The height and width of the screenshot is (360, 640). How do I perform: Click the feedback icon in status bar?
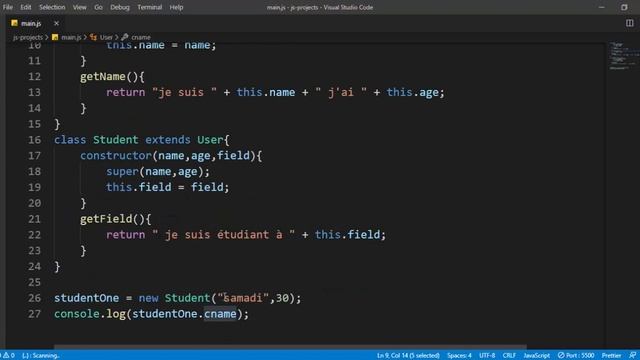click(x=633, y=355)
